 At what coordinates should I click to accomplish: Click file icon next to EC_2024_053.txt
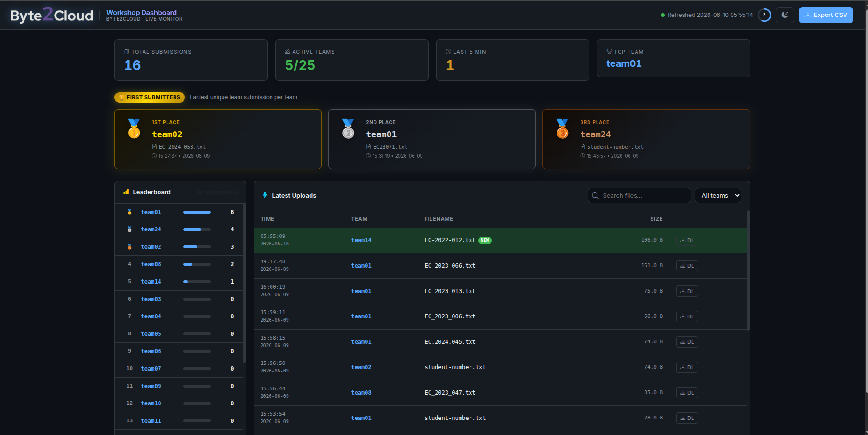(155, 147)
